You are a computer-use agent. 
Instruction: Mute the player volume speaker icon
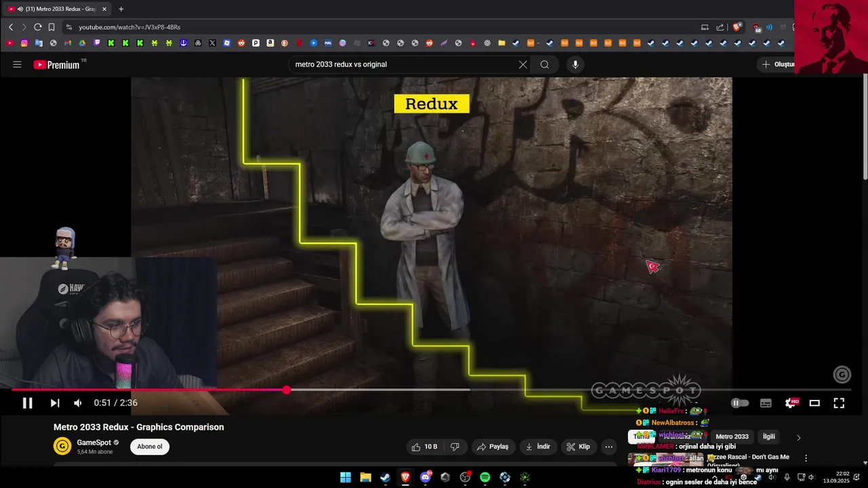click(x=78, y=403)
